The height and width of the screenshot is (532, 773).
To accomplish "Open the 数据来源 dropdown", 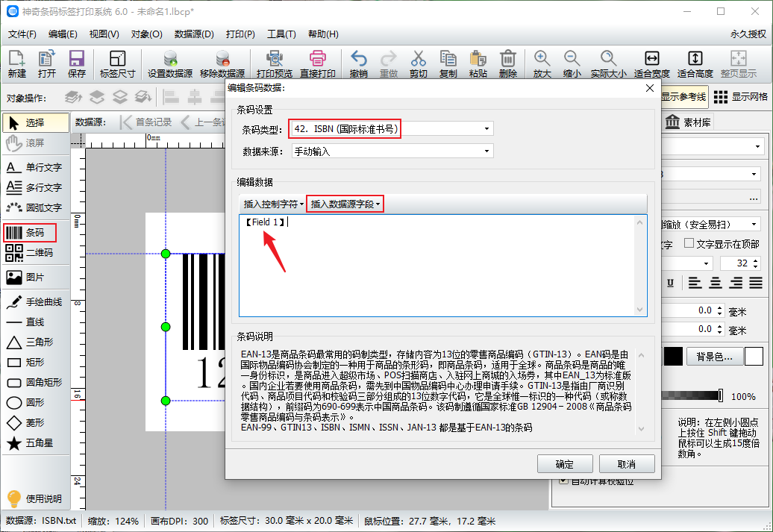I will tap(486, 151).
